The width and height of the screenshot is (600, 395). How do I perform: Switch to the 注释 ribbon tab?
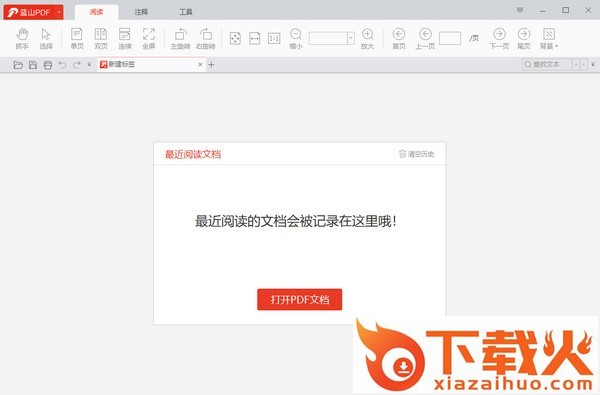(141, 12)
